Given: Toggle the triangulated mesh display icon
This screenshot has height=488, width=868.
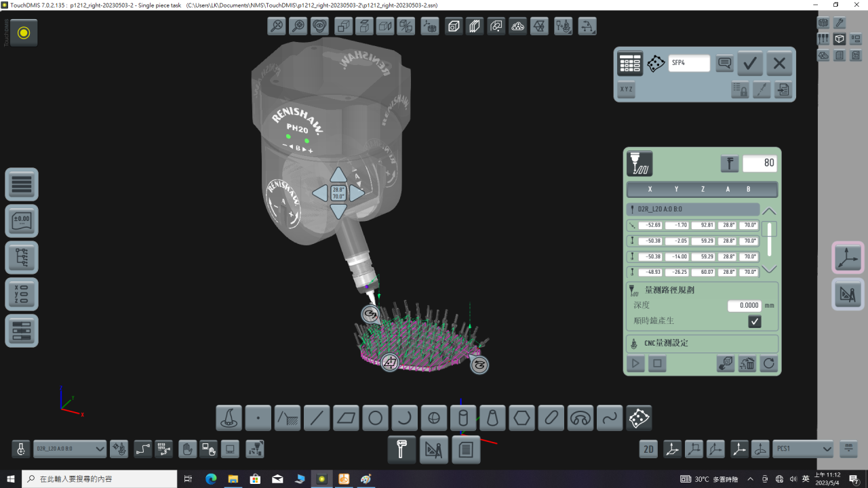Looking at the screenshot, I should pos(540,26).
